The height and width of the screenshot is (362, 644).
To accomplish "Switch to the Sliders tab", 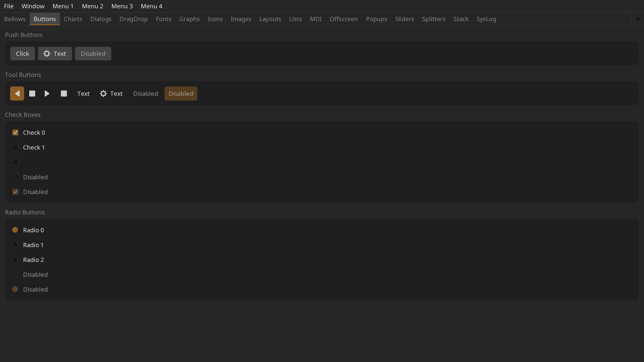I will click(x=405, y=19).
